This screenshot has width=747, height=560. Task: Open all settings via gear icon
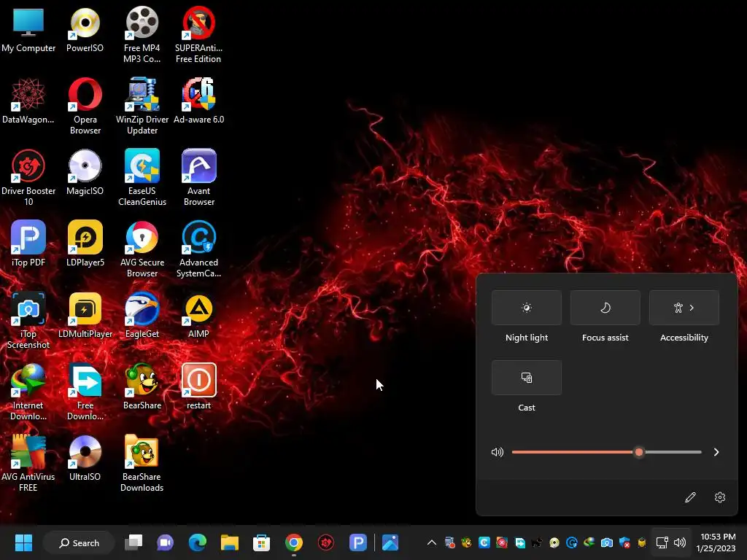pyautogui.click(x=720, y=497)
